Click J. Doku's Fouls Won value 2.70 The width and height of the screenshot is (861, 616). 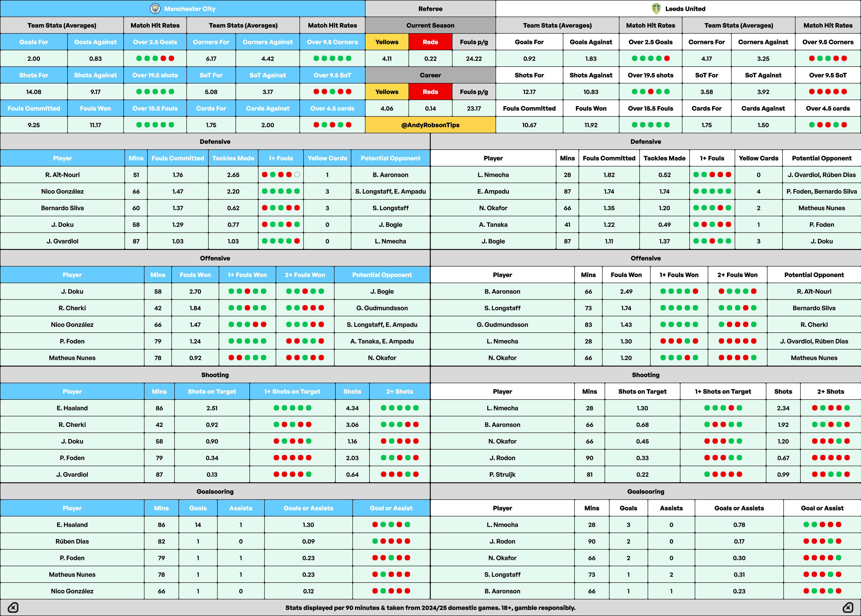tap(195, 292)
